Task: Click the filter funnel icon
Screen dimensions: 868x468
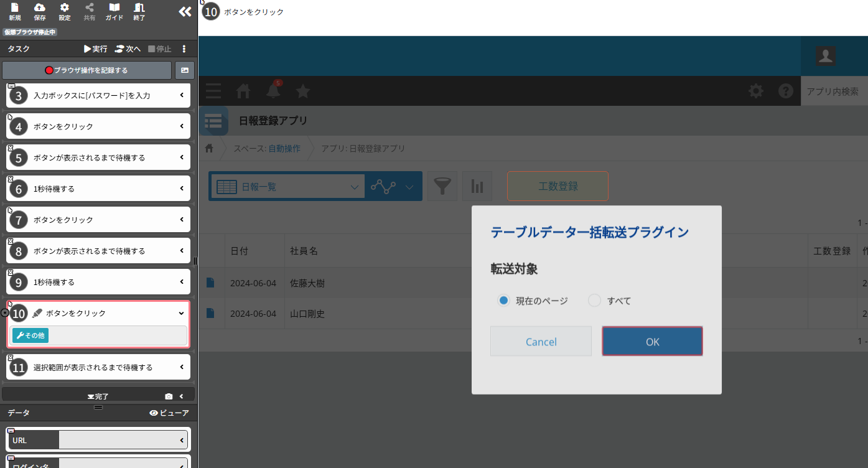Action: click(x=442, y=185)
